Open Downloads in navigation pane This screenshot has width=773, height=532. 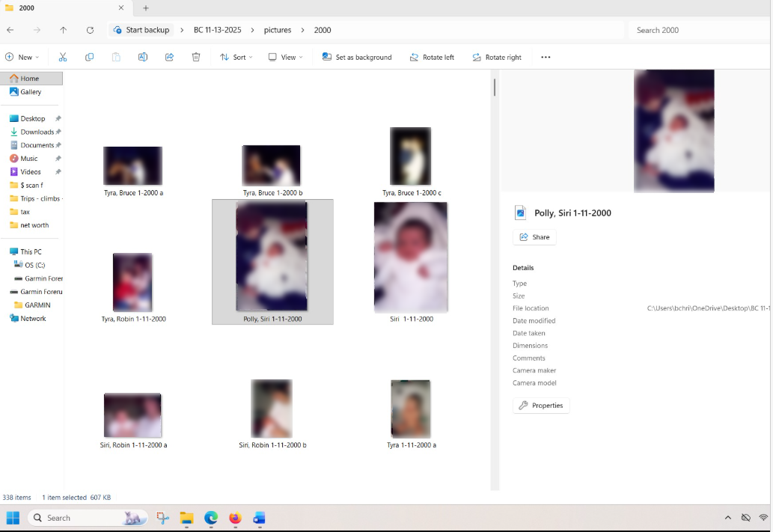tap(31, 132)
